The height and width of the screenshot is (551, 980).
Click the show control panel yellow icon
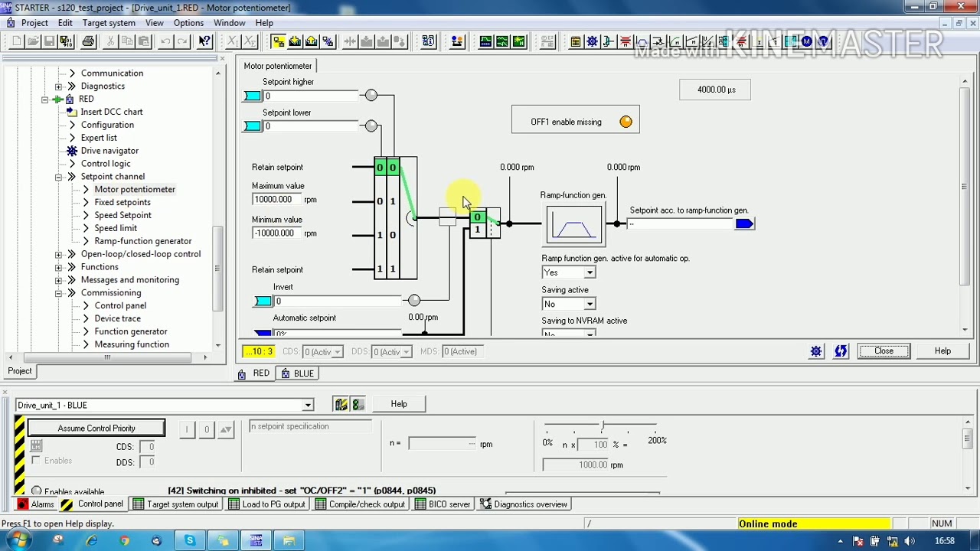click(341, 404)
